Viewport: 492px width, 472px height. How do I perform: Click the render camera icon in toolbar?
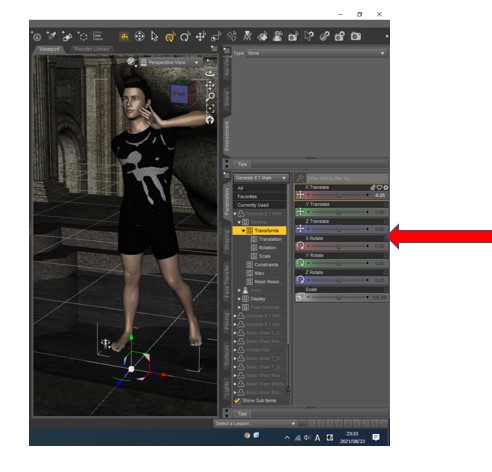(x=356, y=36)
